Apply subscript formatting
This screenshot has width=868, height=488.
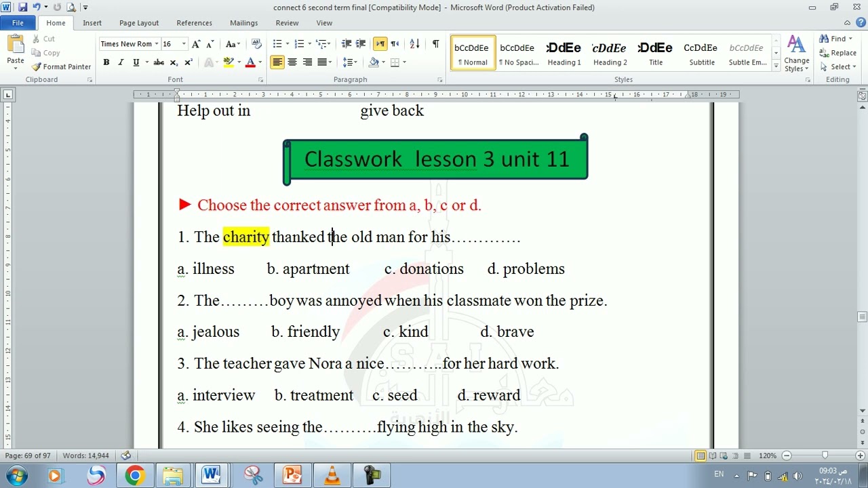174,62
